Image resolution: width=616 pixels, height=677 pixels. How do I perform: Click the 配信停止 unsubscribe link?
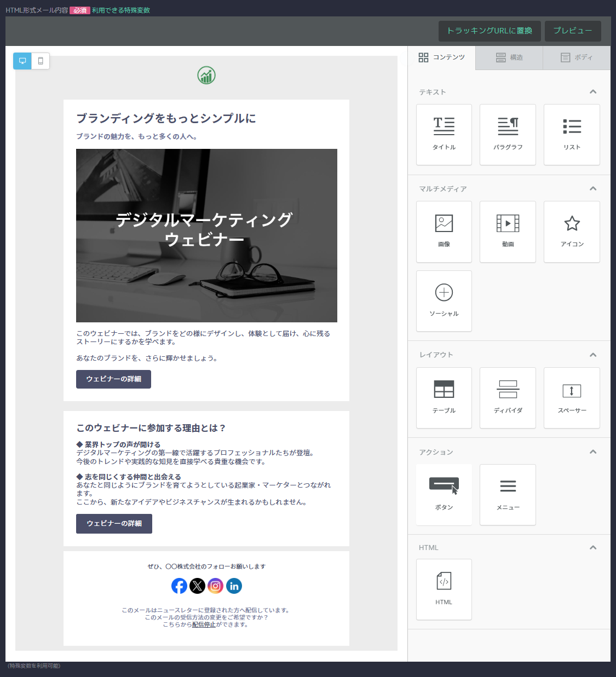[x=204, y=624]
